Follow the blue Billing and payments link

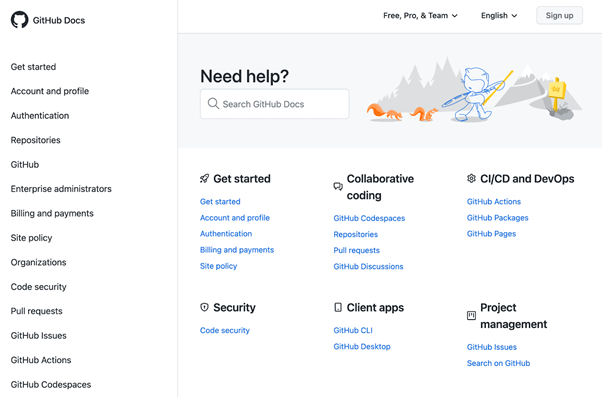pos(237,250)
